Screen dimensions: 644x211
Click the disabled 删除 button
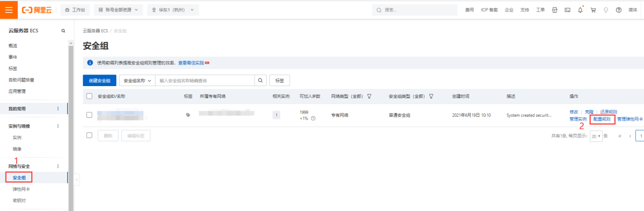click(x=108, y=135)
